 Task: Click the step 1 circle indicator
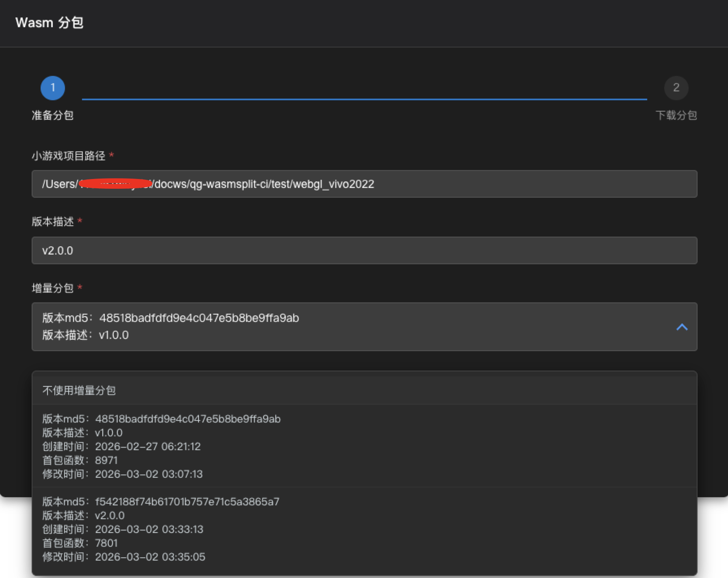[x=53, y=88]
